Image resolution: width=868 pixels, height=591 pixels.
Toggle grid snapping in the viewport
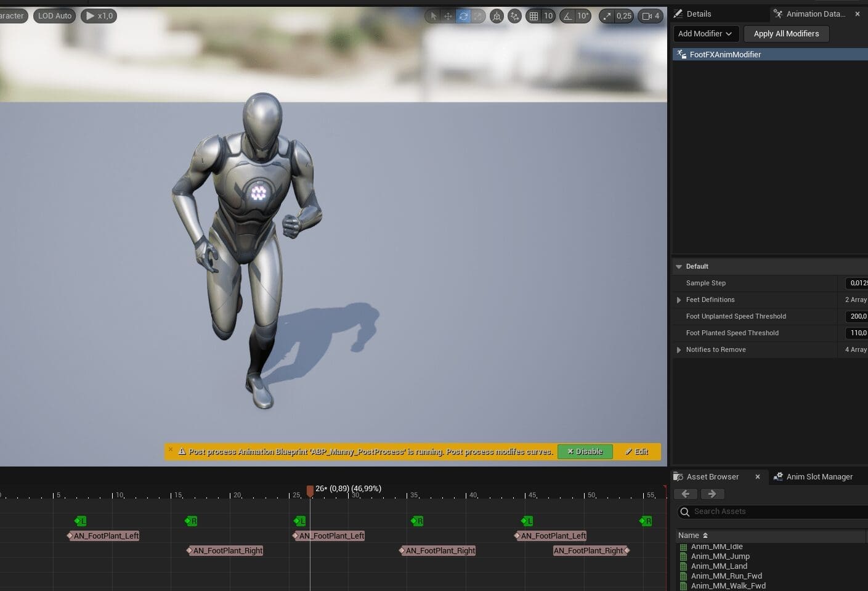pos(533,16)
